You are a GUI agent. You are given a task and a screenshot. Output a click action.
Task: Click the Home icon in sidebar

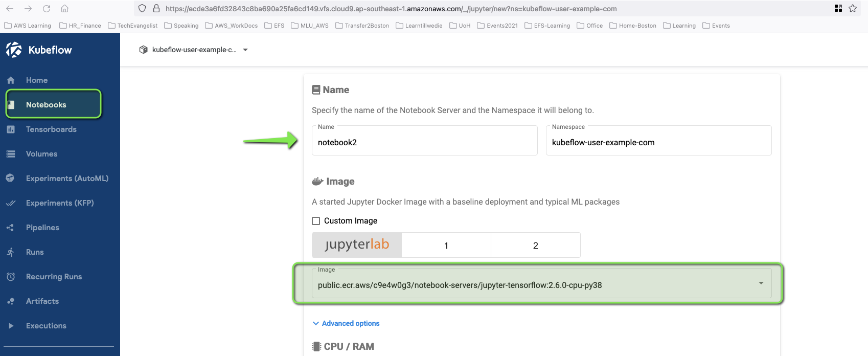(x=11, y=80)
